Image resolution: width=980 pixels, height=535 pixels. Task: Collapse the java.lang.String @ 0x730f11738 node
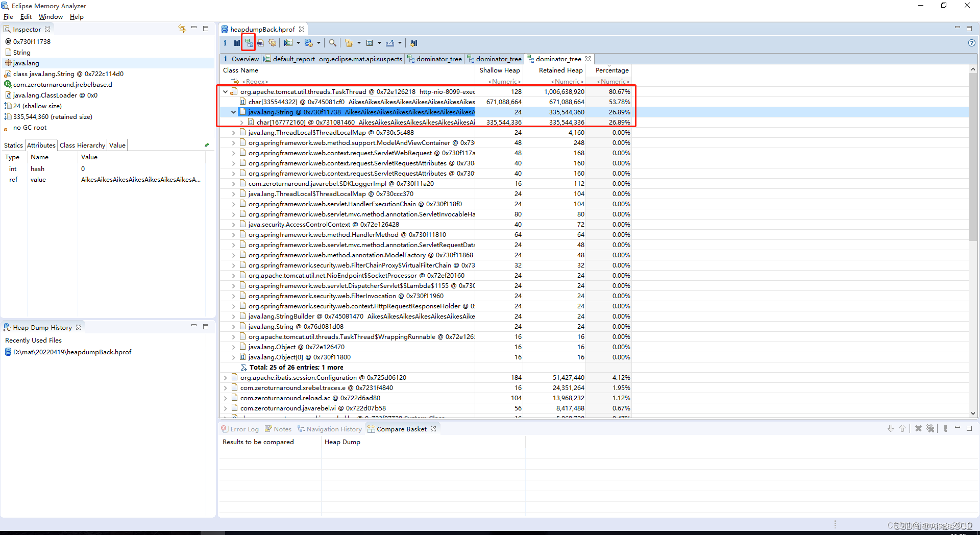click(234, 112)
